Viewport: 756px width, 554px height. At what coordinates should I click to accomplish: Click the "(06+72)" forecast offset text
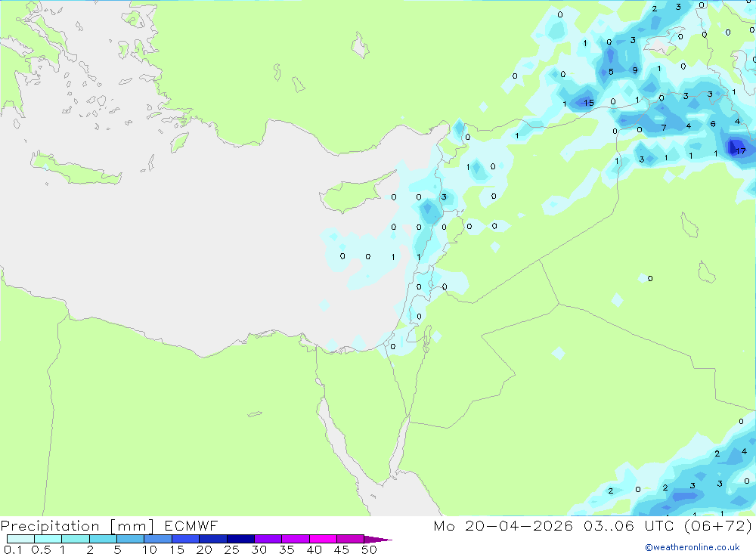718,525
